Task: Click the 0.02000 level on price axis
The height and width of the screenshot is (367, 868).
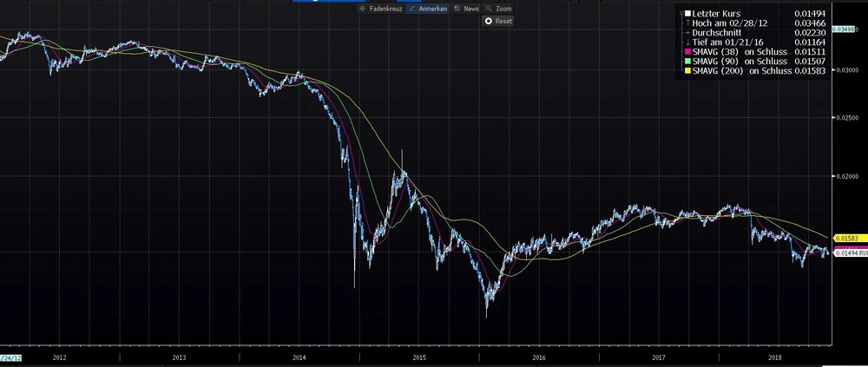Action: (845, 176)
